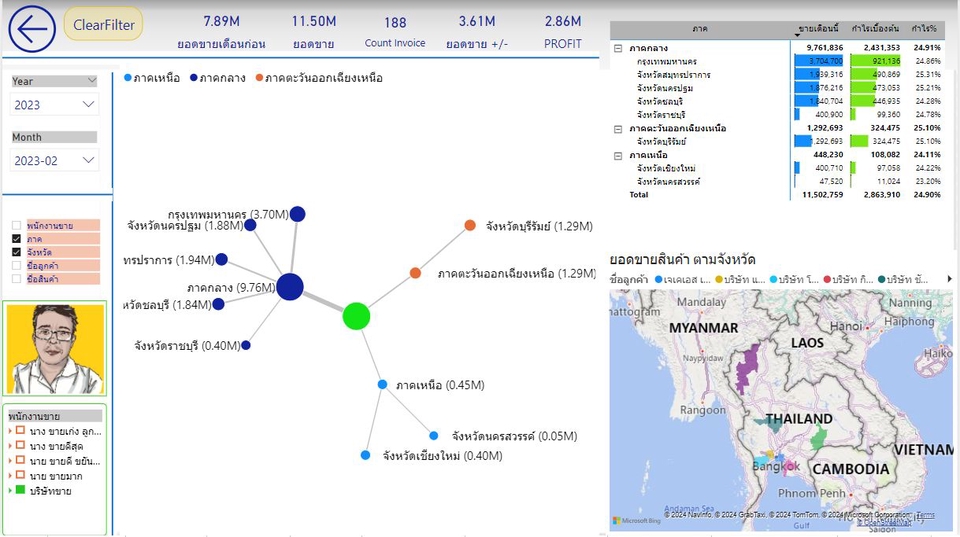Screen dimensions: 960x537
Task: Select the จังหวัดบุรีรัมย์ matrix row
Action: point(778,141)
